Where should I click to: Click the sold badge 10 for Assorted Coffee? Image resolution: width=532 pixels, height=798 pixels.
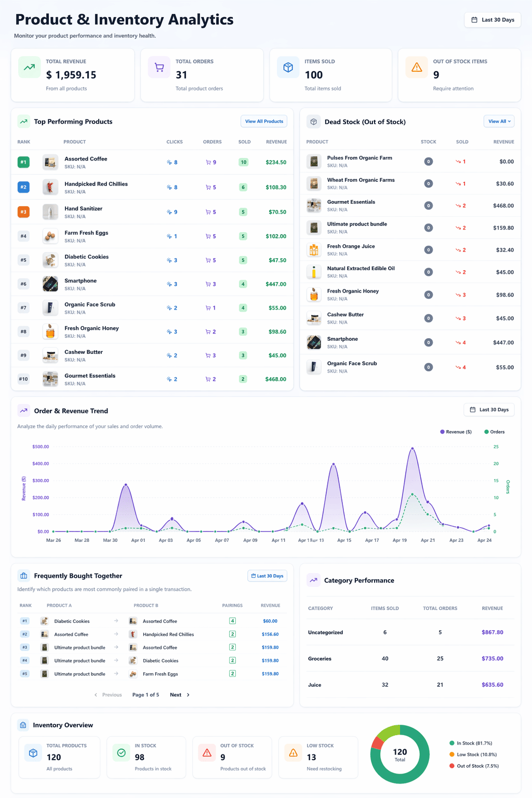coord(243,162)
